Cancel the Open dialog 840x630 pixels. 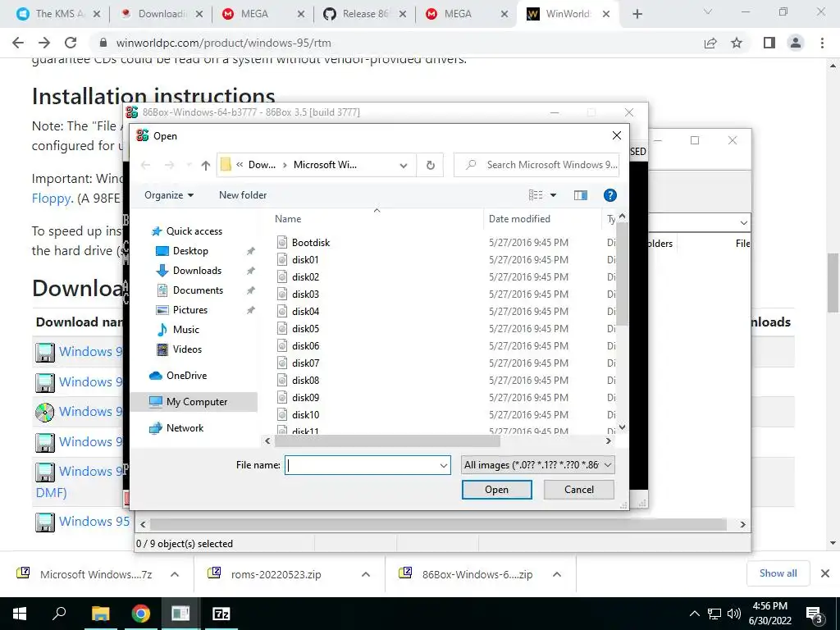click(x=578, y=489)
